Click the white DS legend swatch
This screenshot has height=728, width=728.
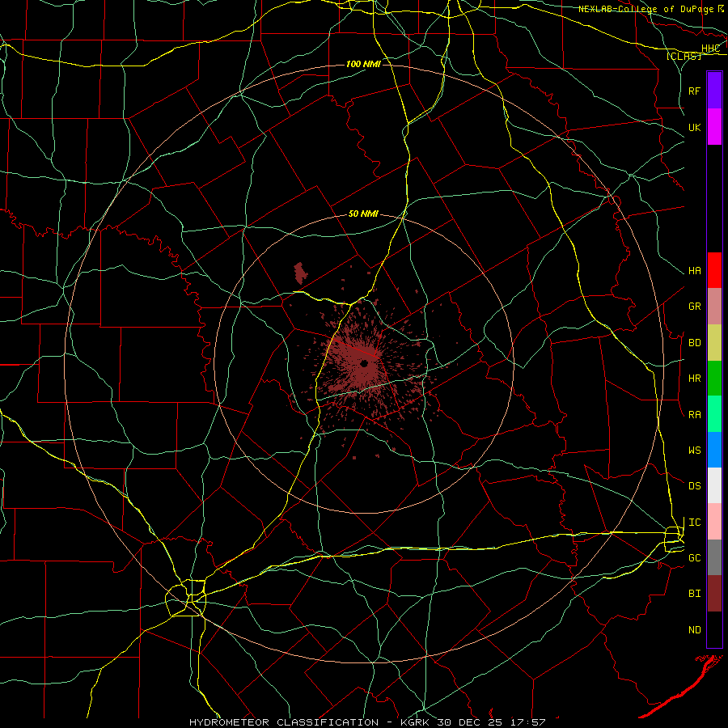point(714,485)
